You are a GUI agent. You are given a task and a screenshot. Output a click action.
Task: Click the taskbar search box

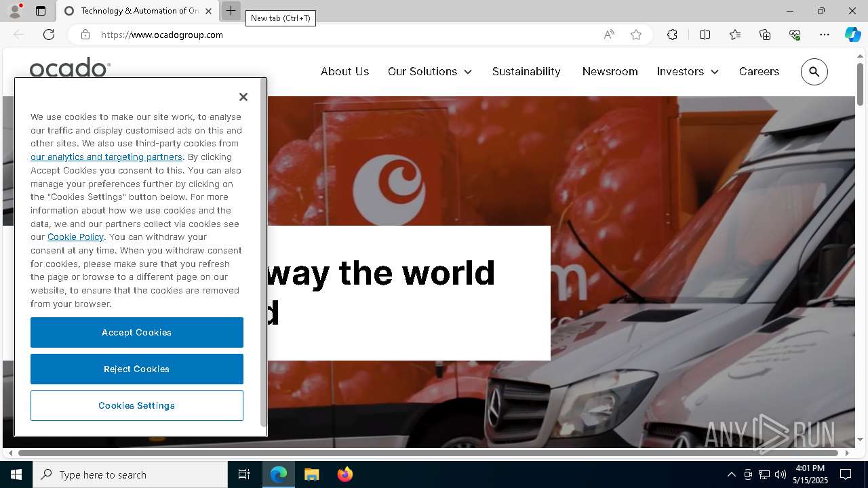coord(130,474)
